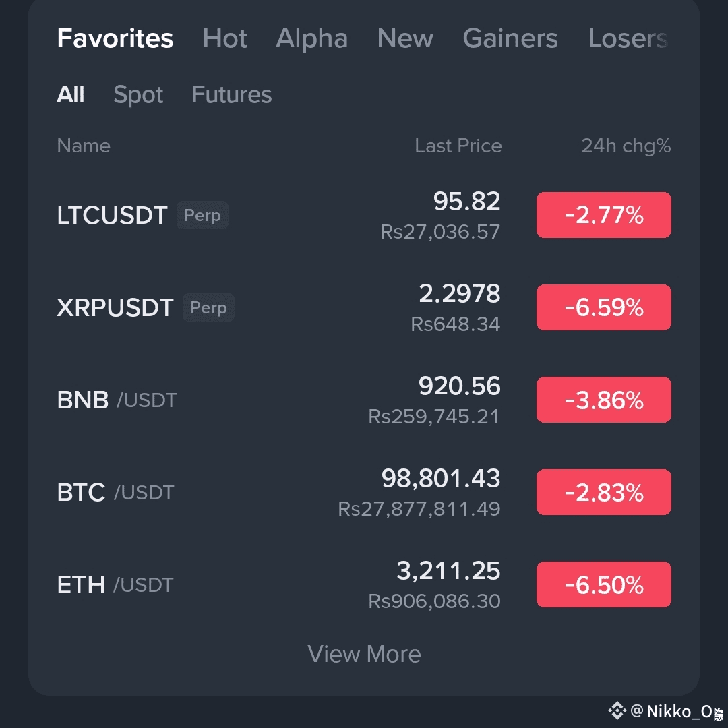Click the Binance logo watermark icon
Viewport: 728px width, 728px height.
(617, 710)
